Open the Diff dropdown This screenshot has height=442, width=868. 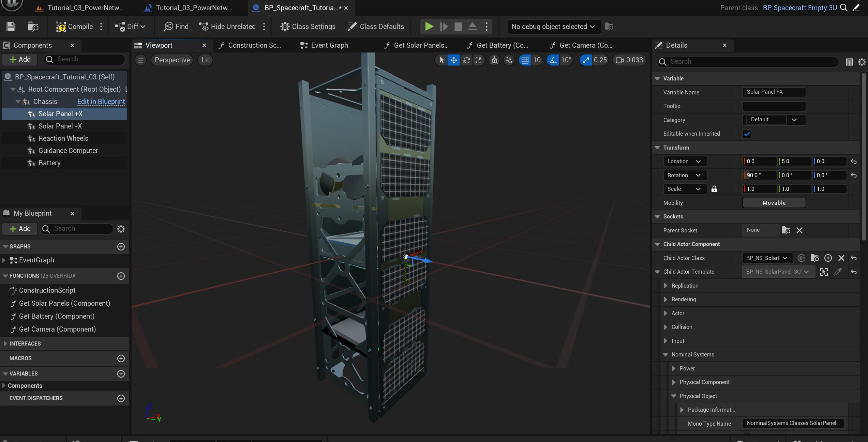click(130, 27)
